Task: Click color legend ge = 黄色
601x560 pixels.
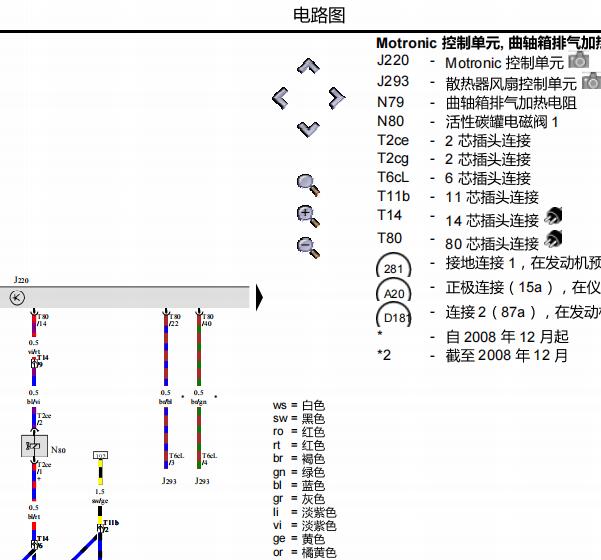Action: (299, 539)
